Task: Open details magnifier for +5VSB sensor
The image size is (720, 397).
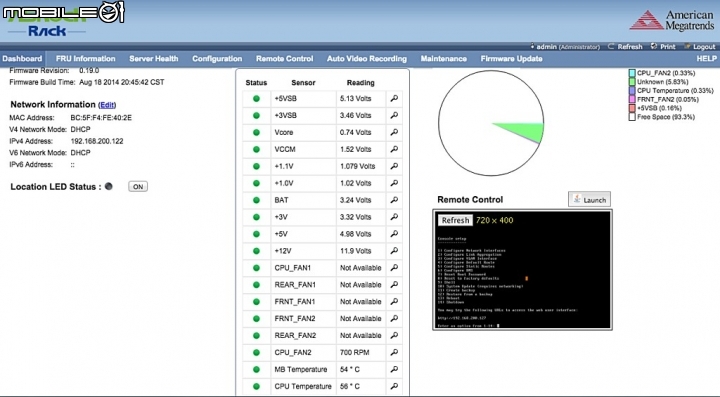Action: coord(394,98)
